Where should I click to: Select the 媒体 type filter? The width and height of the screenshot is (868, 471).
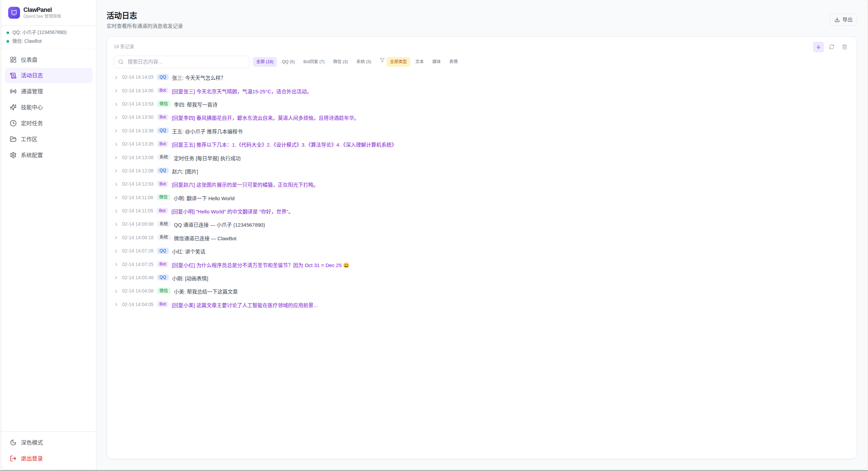coord(436,61)
